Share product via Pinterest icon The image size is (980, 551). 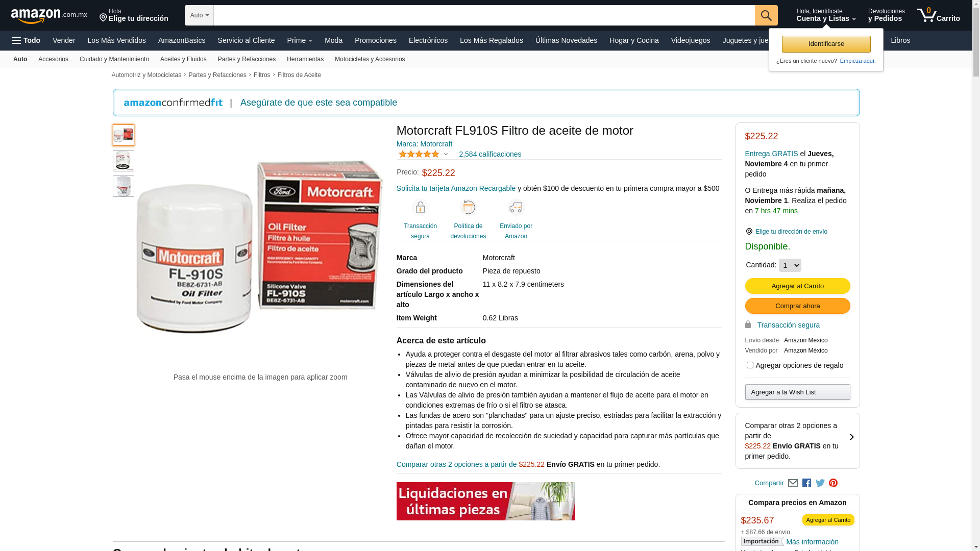point(834,483)
